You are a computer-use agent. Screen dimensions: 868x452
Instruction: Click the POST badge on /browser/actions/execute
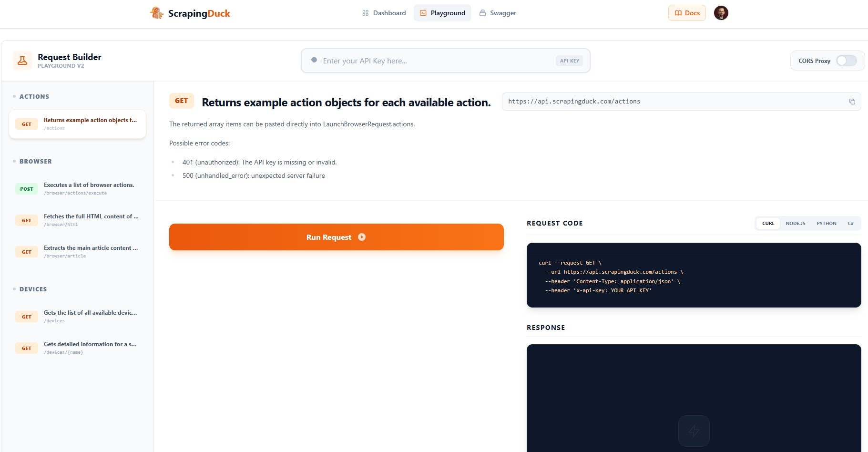click(27, 189)
